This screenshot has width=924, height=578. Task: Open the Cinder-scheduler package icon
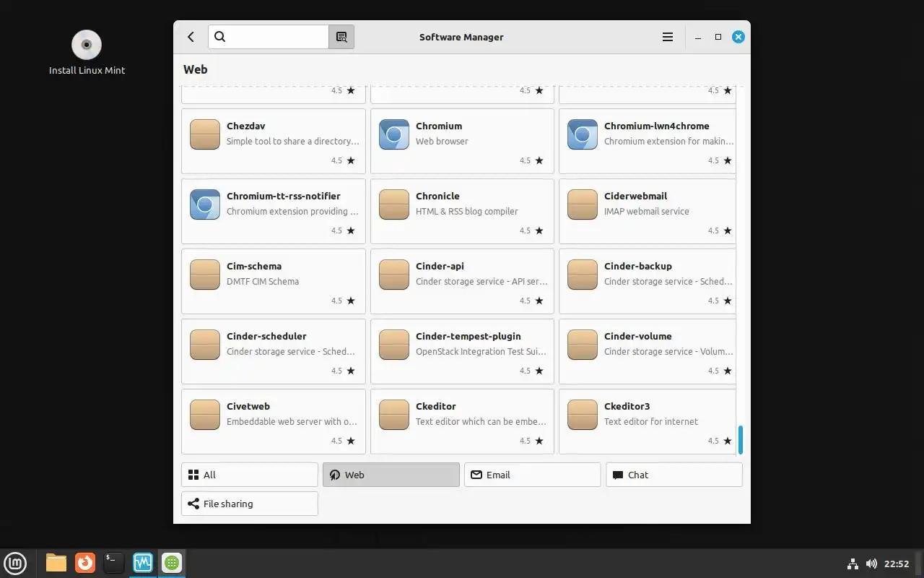click(205, 345)
